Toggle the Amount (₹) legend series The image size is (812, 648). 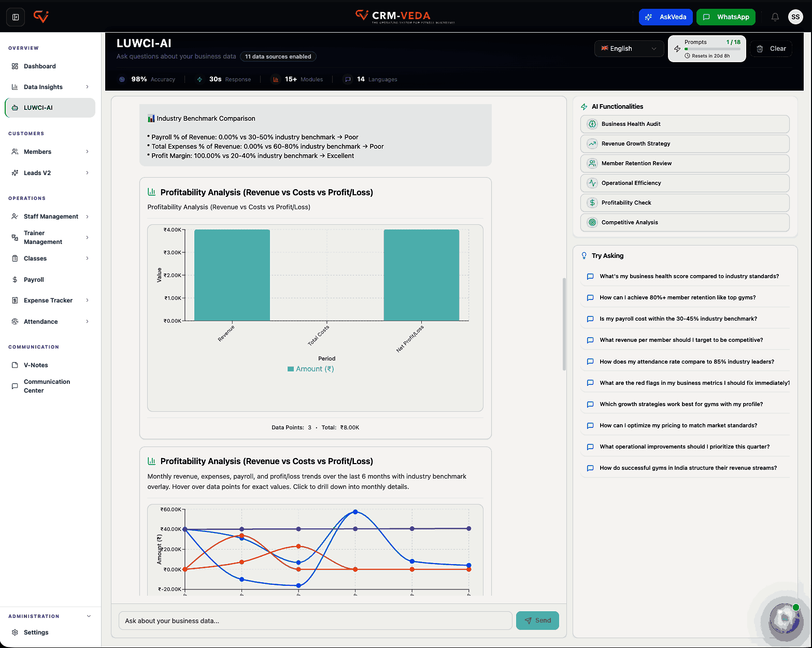coord(311,369)
